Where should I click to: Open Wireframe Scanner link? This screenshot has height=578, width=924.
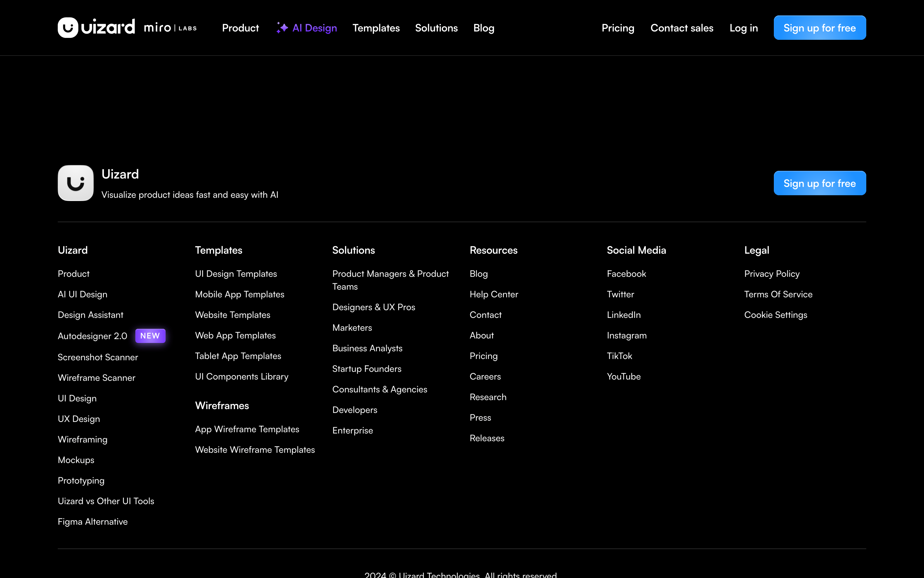point(97,378)
